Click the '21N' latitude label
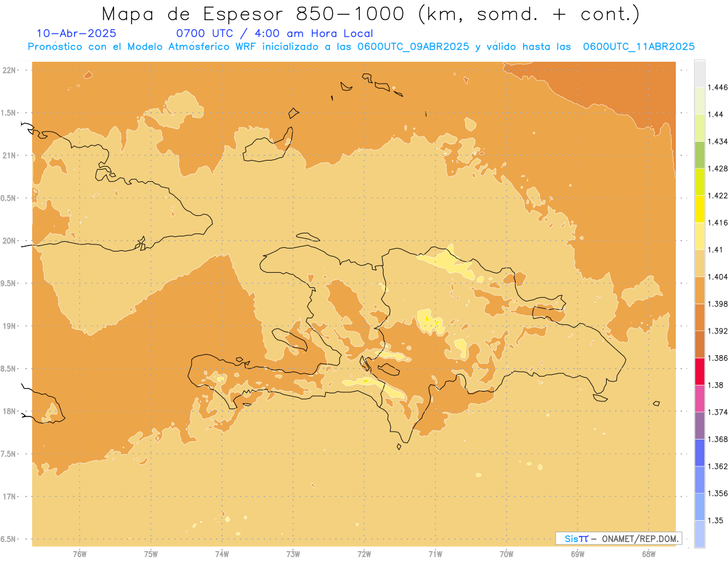This screenshot has height=562, width=728. point(10,155)
